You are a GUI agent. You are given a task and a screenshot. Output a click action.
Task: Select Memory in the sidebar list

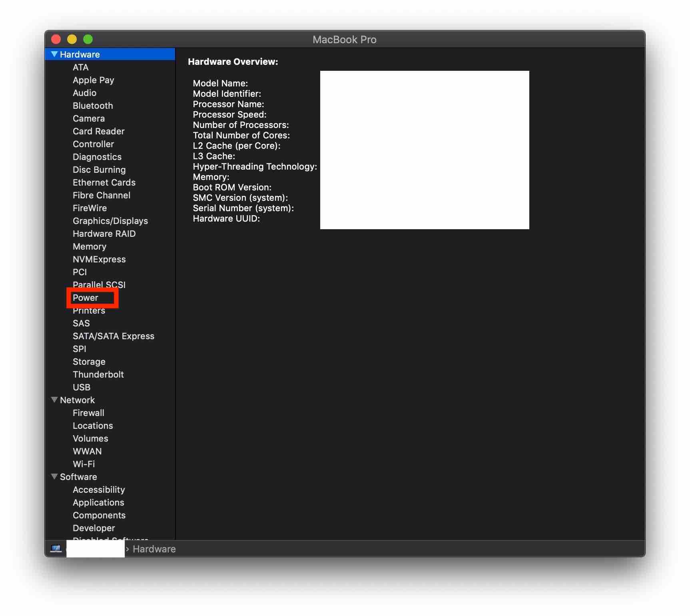[x=90, y=246]
